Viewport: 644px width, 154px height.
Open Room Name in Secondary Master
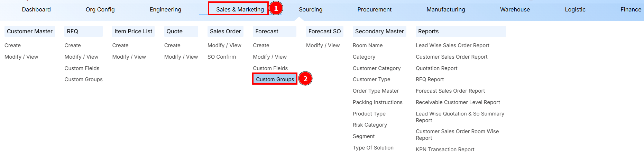(367, 45)
